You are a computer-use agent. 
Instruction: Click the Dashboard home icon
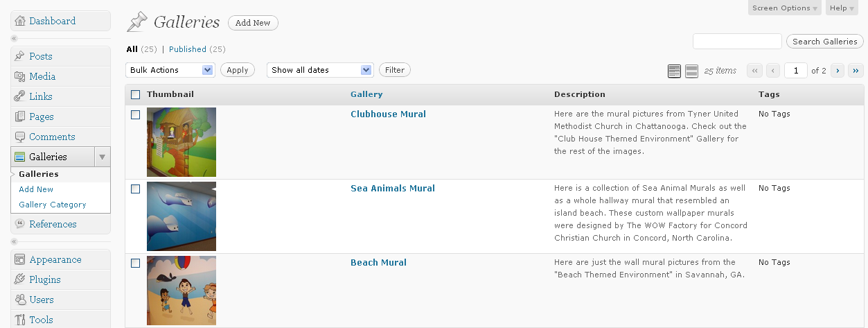pyautogui.click(x=20, y=21)
